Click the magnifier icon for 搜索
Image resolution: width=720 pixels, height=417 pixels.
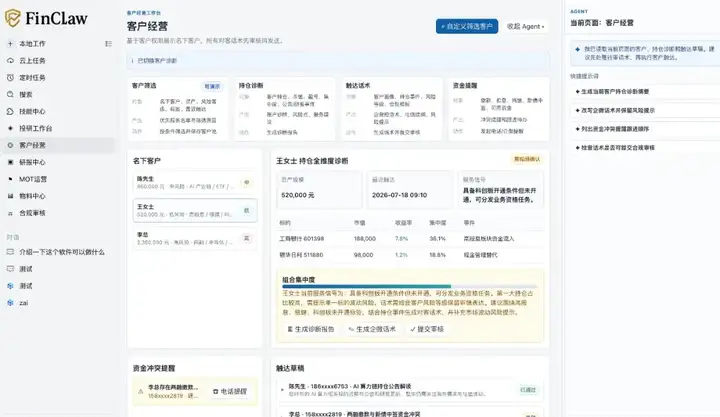[x=10, y=94]
